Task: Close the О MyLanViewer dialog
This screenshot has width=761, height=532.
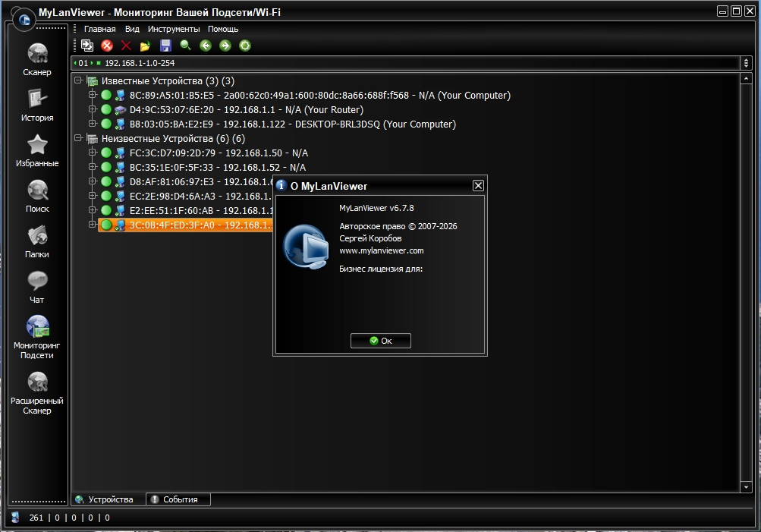Action: (x=478, y=185)
